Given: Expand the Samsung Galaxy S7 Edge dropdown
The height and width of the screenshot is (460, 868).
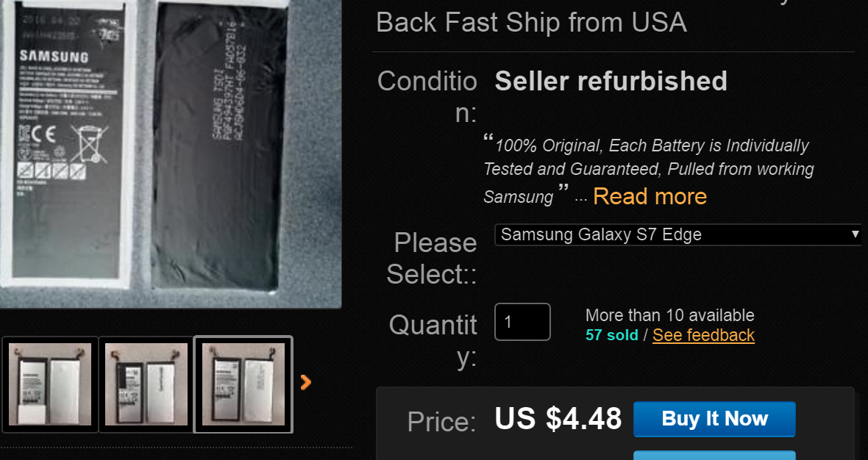Looking at the screenshot, I should point(678,234).
